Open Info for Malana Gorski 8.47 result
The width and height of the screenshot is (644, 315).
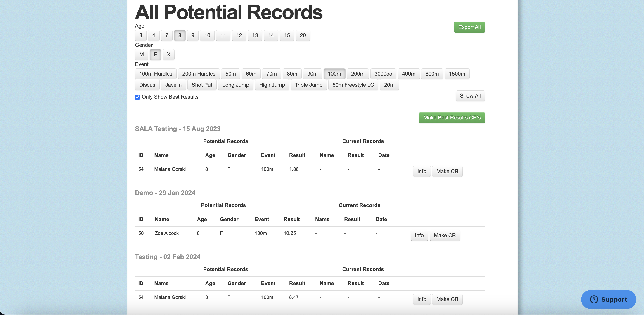(x=422, y=299)
